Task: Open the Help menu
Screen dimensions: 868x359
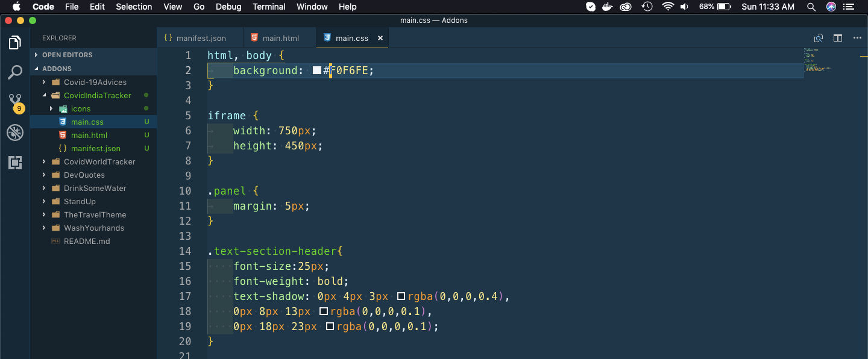Action: pos(348,7)
